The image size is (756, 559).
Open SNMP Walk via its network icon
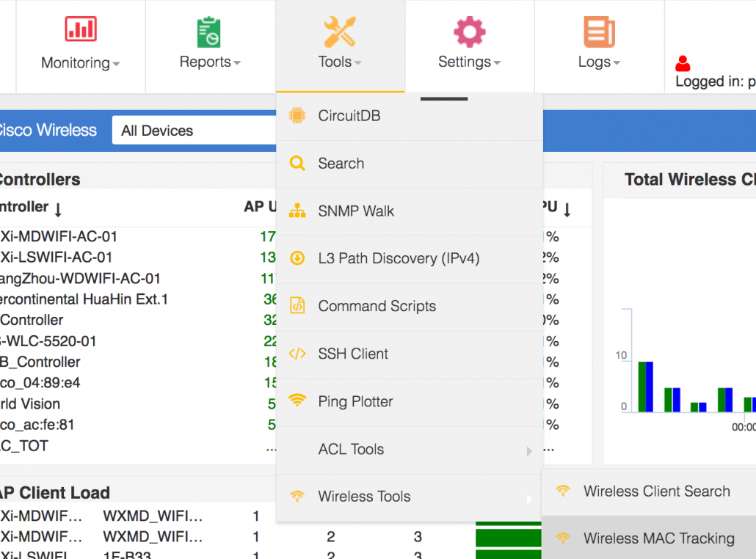[297, 211]
